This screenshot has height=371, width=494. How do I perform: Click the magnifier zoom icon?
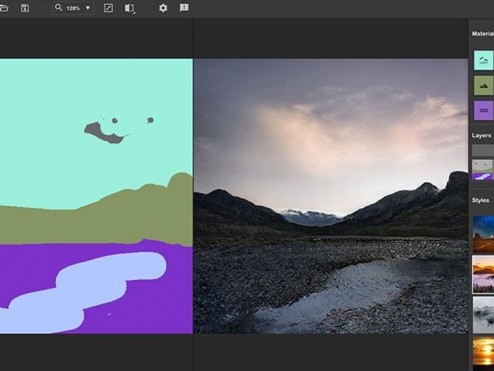point(59,7)
